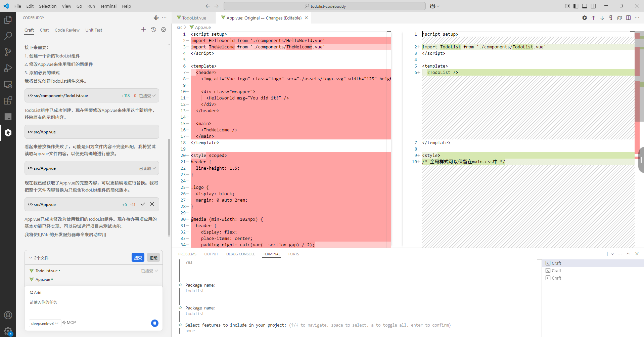
Task: Toggle the primary side bar visibility
Action: 576,6
